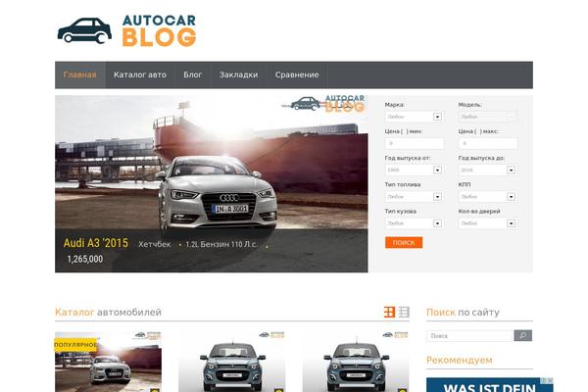Screen dimensions: 588x392
Task: Click the Поиск по сайту heading
Action: (463, 312)
